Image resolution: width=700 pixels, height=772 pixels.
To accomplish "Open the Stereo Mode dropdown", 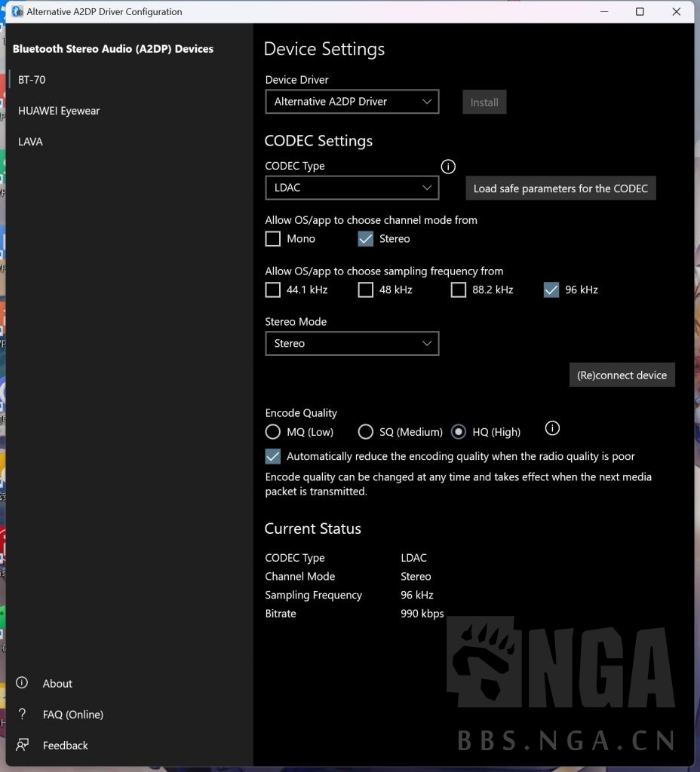I will [352, 344].
